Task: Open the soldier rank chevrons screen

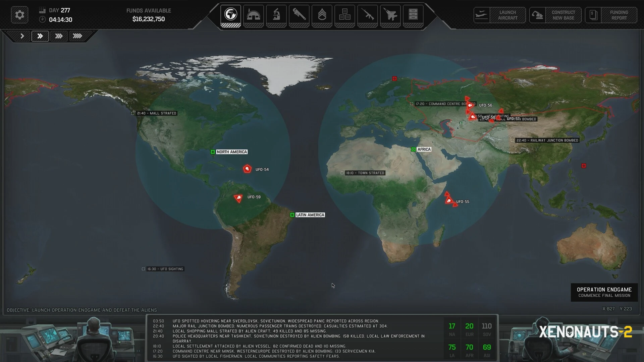Action: [x=322, y=15]
